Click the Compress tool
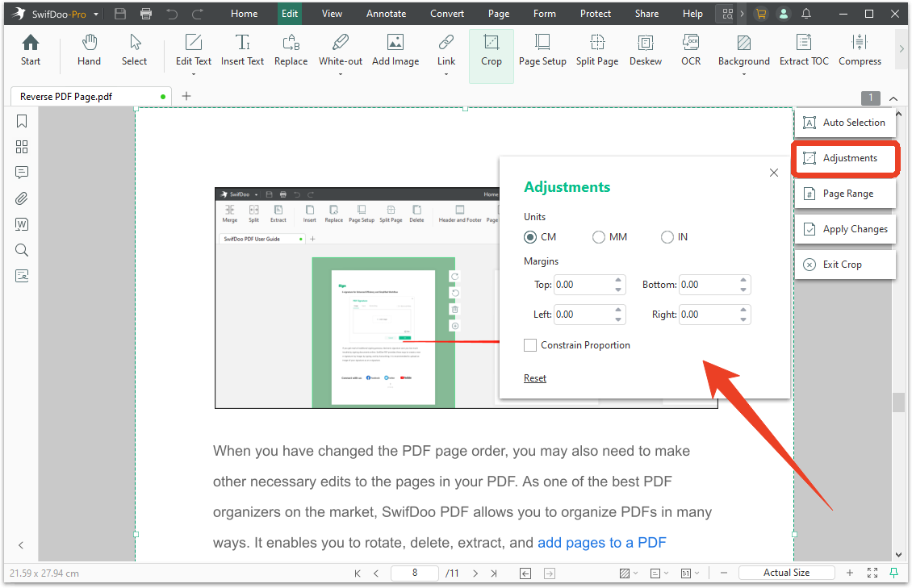Screen dimensions: 912x588 coord(860,50)
